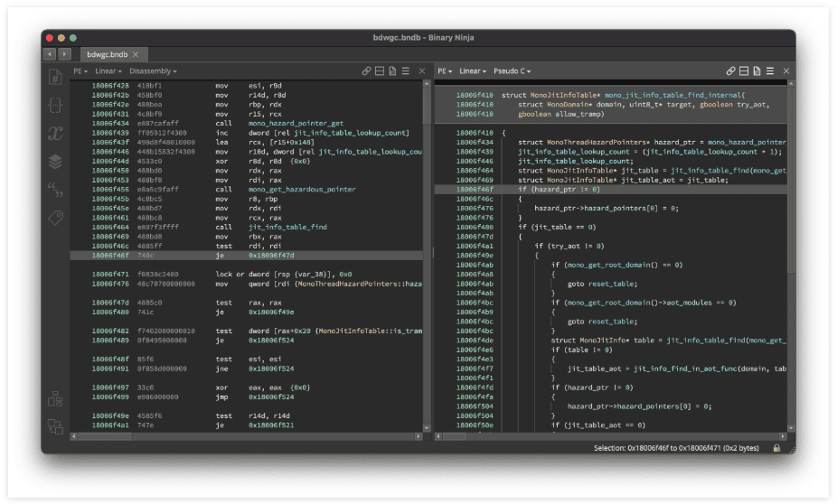This screenshot has height=504, width=837.
Task: Follow jump target 0x18006f47d on highlighted je line
Action: (271, 256)
